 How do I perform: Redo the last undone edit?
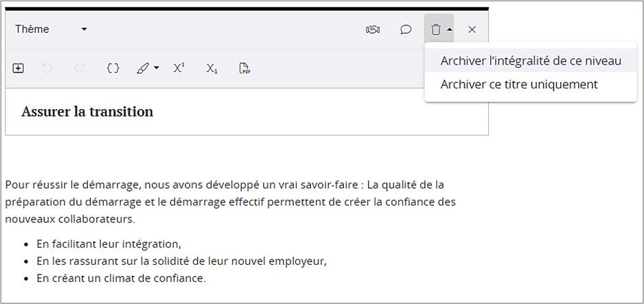pos(80,68)
